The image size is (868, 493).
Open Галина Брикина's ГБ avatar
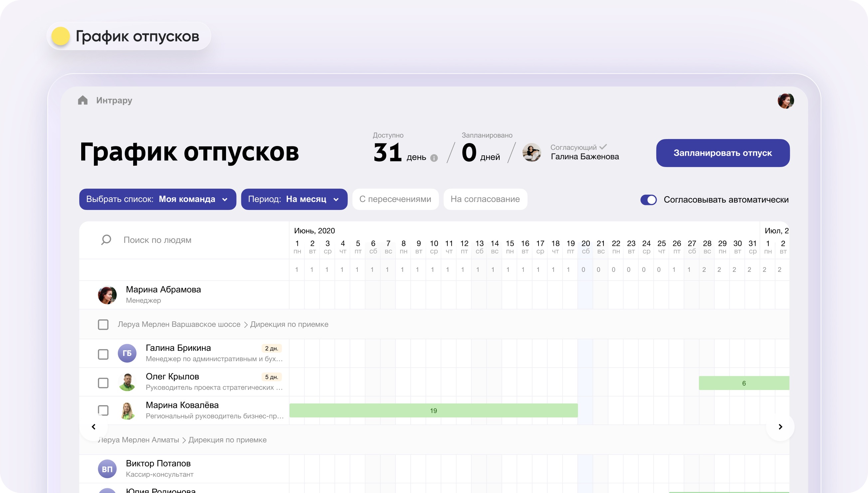pyautogui.click(x=127, y=353)
